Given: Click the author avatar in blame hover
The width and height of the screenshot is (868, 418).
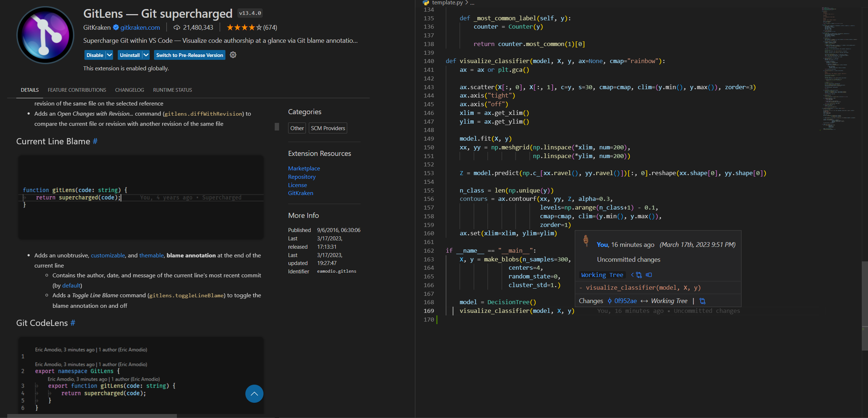Looking at the screenshot, I should [x=586, y=240].
